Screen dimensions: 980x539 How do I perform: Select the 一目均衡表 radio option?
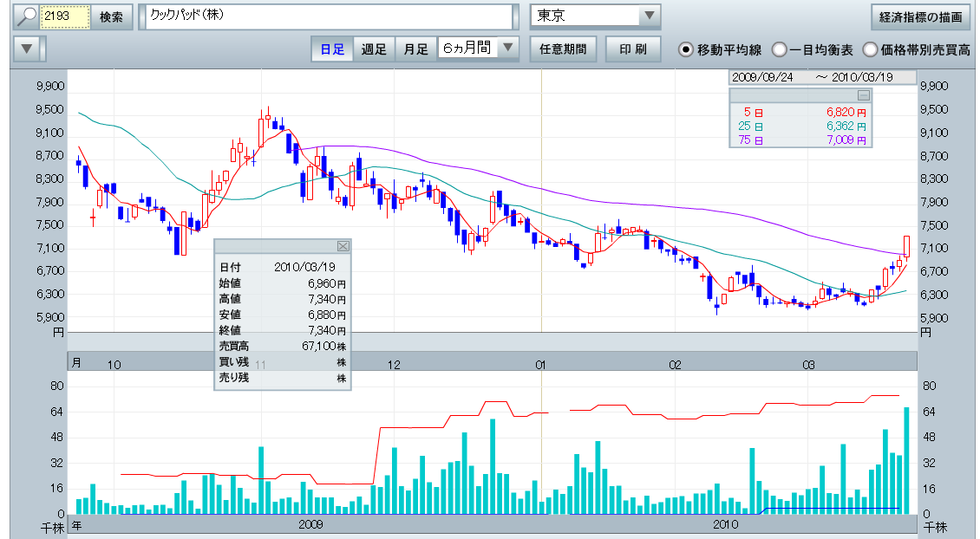coord(779,49)
